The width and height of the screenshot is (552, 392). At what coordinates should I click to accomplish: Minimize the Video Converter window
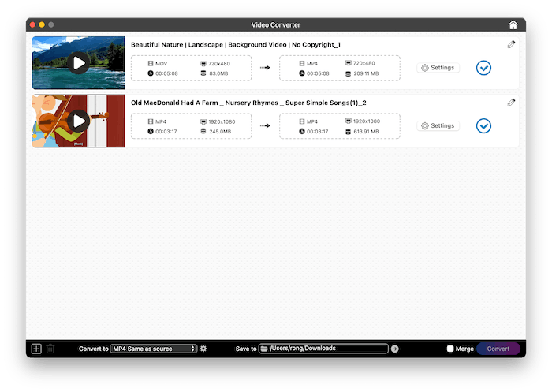(42, 24)
